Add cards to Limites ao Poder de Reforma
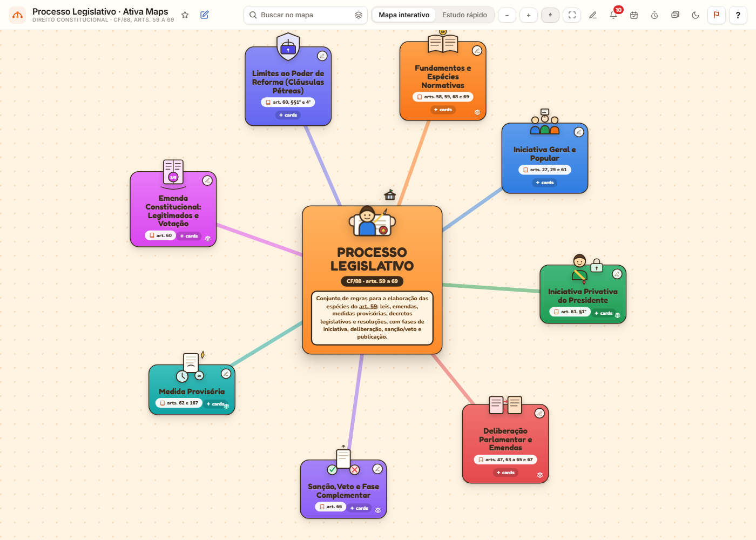 tap(288, 115)
